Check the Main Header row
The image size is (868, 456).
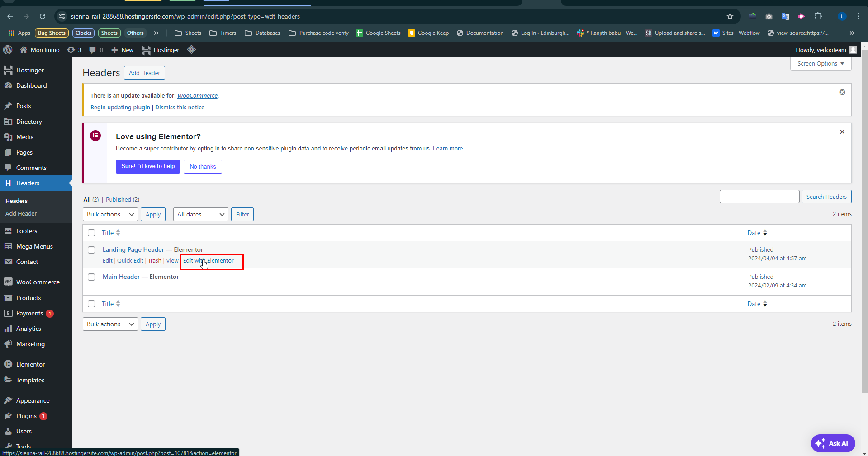[x=91, y=277]
